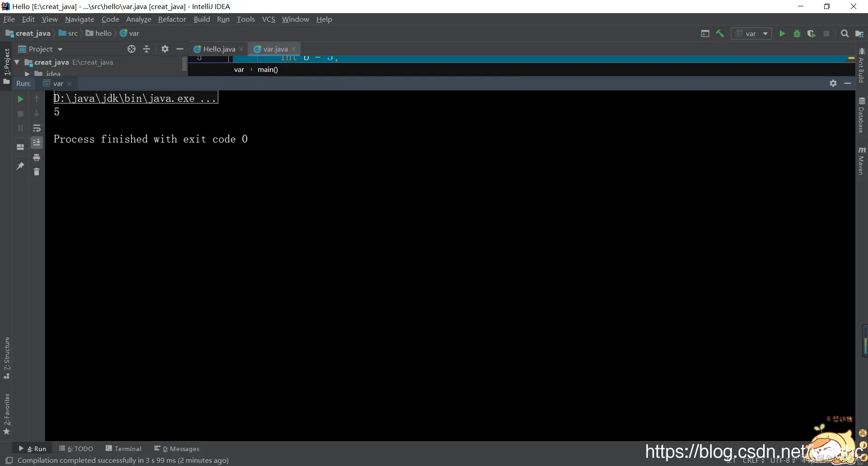Jump down the stack trace arrow
The height and width of the screenshot is (466, 868).
point(37,114)
